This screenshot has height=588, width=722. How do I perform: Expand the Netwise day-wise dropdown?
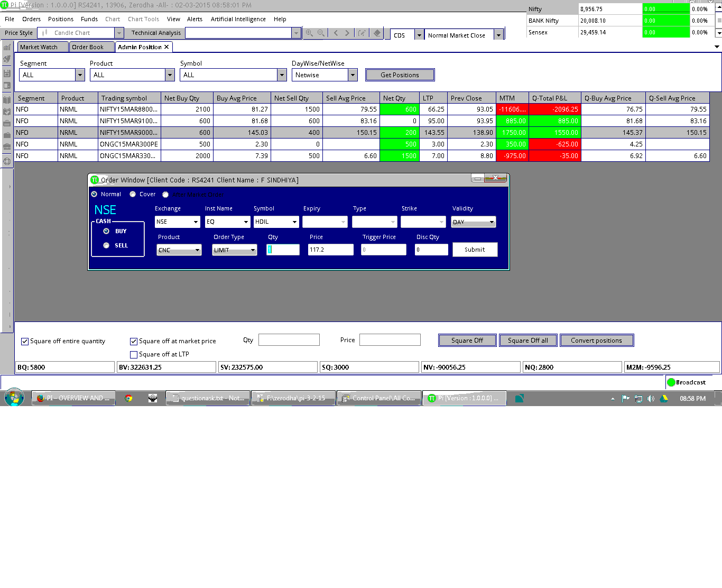(x=353, y=75)
